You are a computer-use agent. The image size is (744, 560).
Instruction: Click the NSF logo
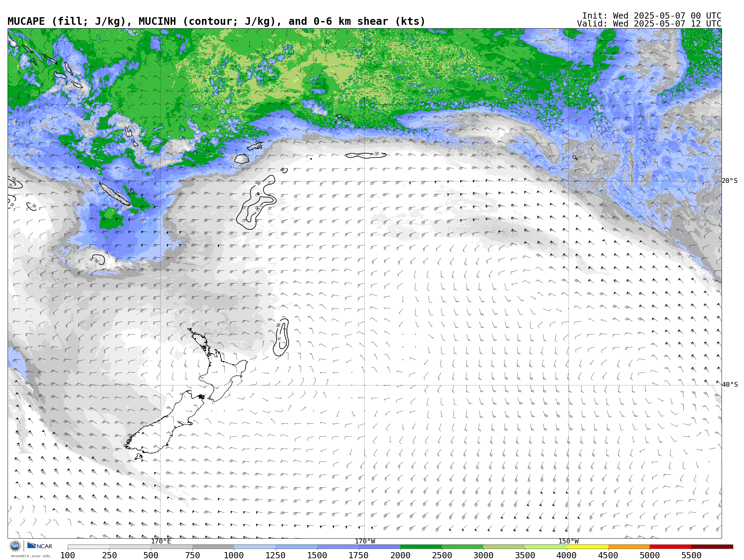pos(15,546)
